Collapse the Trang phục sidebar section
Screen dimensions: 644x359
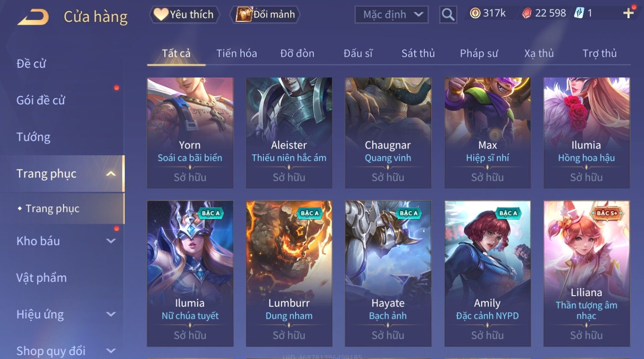pos(111,174)
